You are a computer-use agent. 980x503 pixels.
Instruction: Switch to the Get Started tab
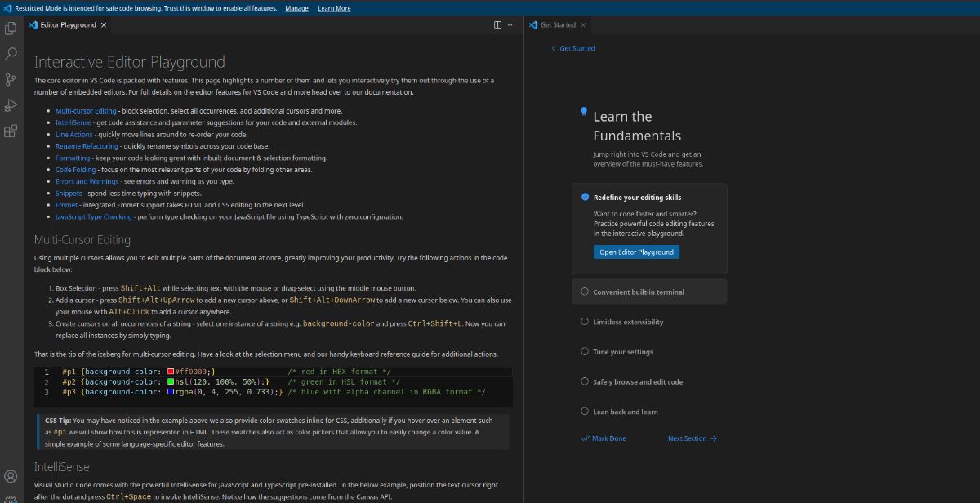click(x=558, y=24)
